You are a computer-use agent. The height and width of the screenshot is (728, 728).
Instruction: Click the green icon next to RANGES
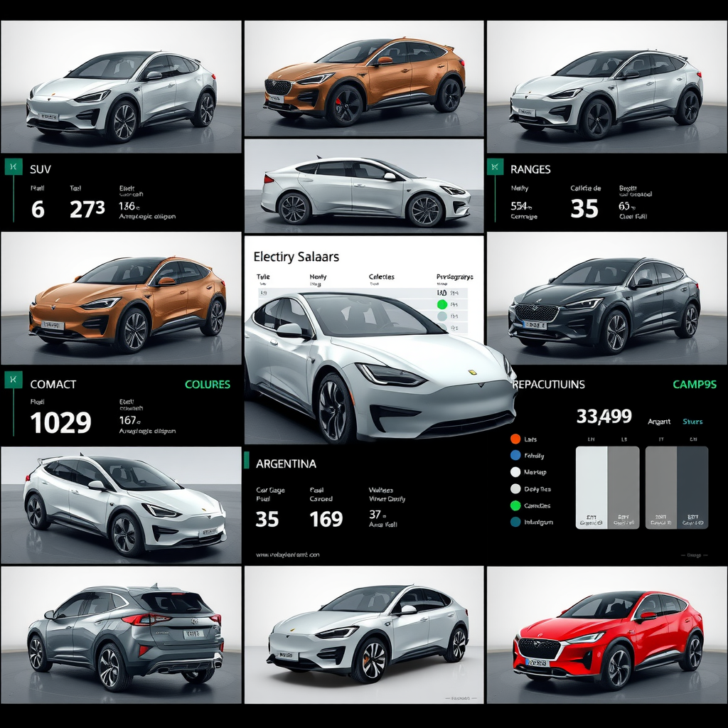(493, 167)
